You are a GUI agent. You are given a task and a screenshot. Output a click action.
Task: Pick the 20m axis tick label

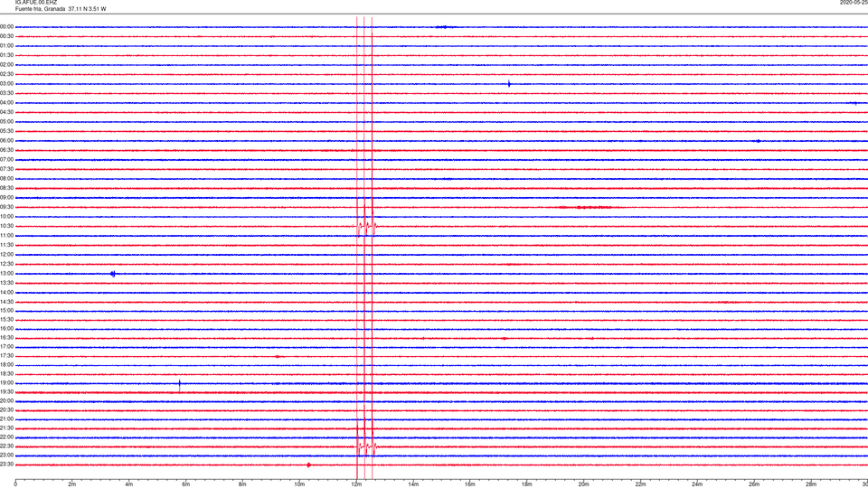[583, 484]
